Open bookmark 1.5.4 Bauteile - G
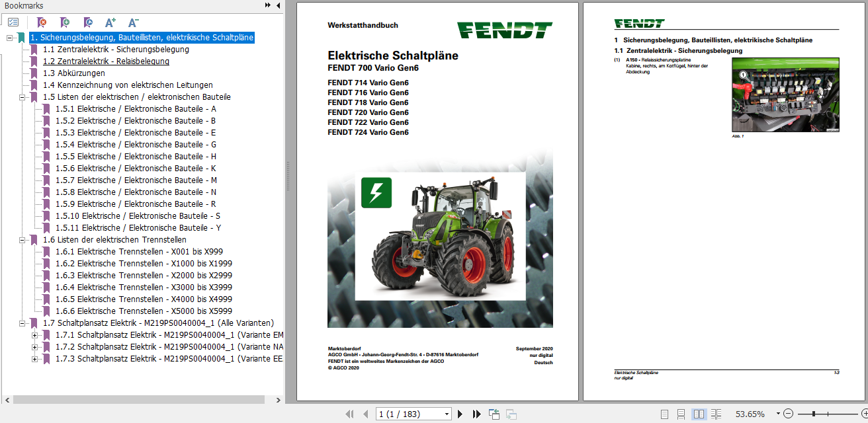This screenshot has height=423, width=868. tap(136, 145)
